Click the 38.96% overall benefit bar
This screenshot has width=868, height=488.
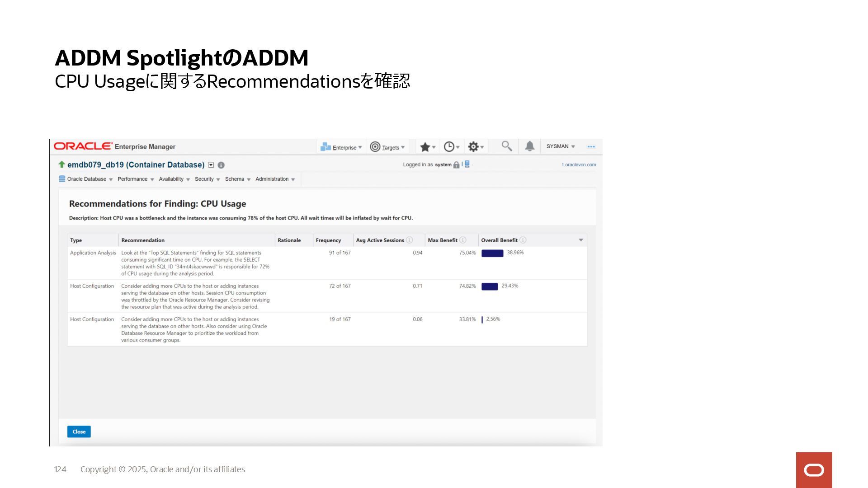point(492,253)
